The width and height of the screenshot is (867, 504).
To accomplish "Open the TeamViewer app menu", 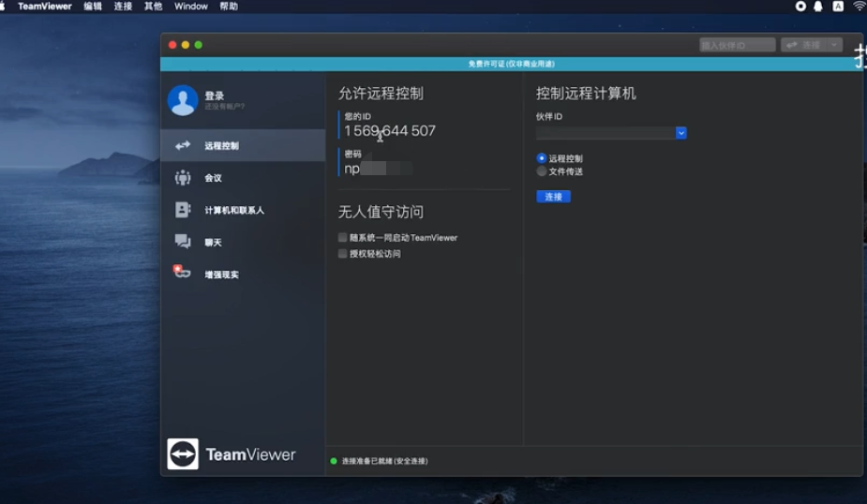I will pos(45,6).
